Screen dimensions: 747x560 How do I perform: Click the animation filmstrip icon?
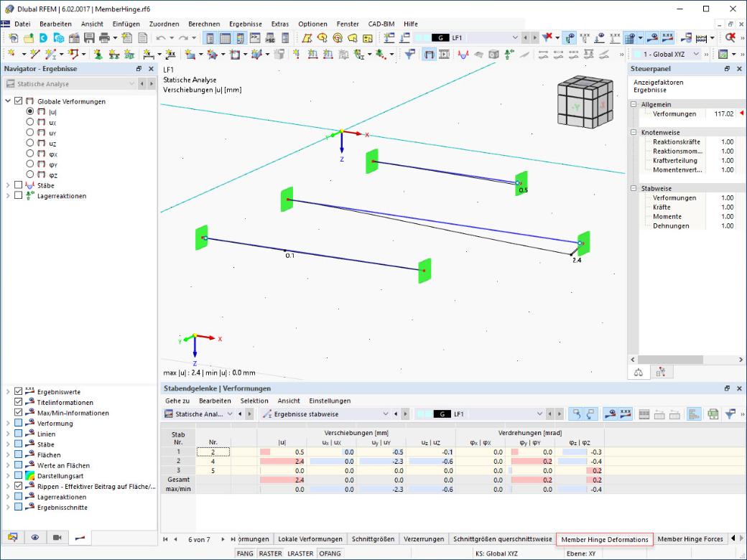(x=445, y=55)
